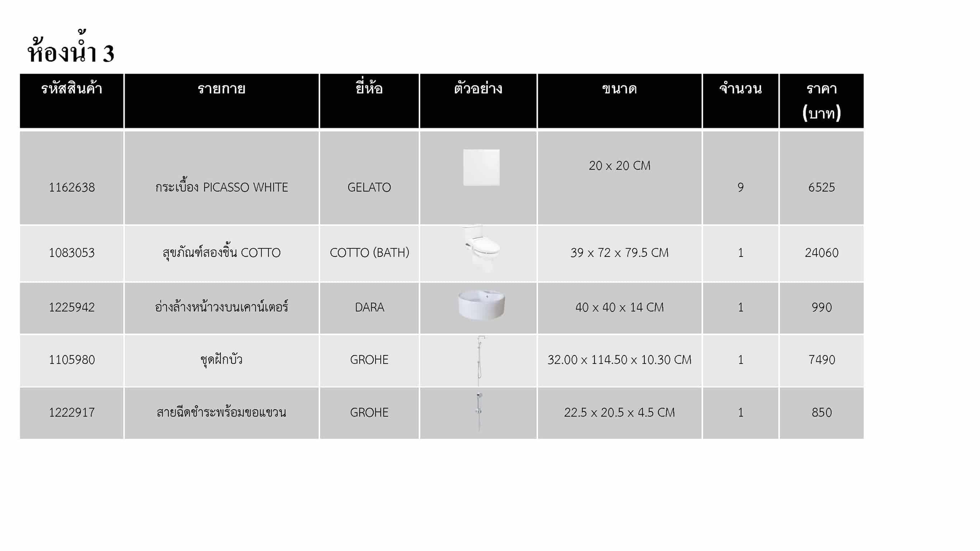This screenshot has width=980, height=551.
Task: Click the 39 x 72 x 79.5 CM size cell
Action: [x=619, y=253]
